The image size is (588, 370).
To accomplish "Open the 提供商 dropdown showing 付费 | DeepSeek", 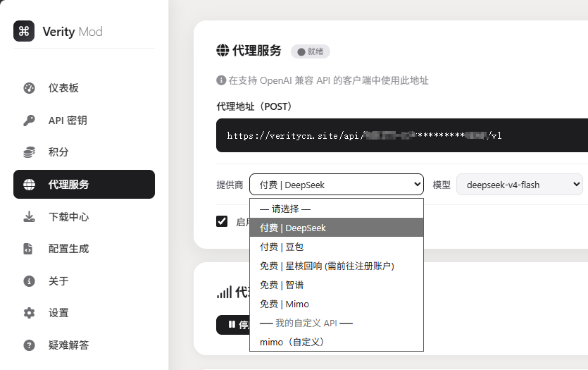I will tap(337, 184).
